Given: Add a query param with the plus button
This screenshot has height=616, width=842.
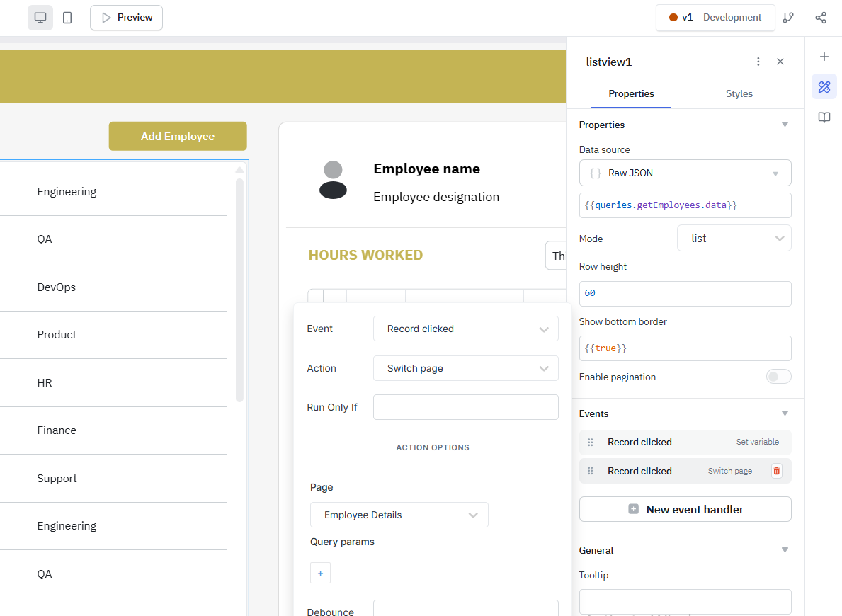Looking at the screenshot, I should click(320, 573).
